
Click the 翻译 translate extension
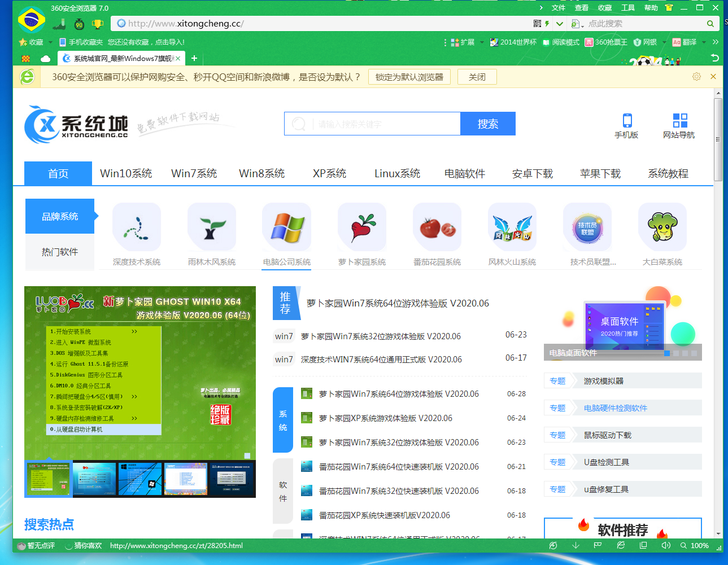coord(685,42)
